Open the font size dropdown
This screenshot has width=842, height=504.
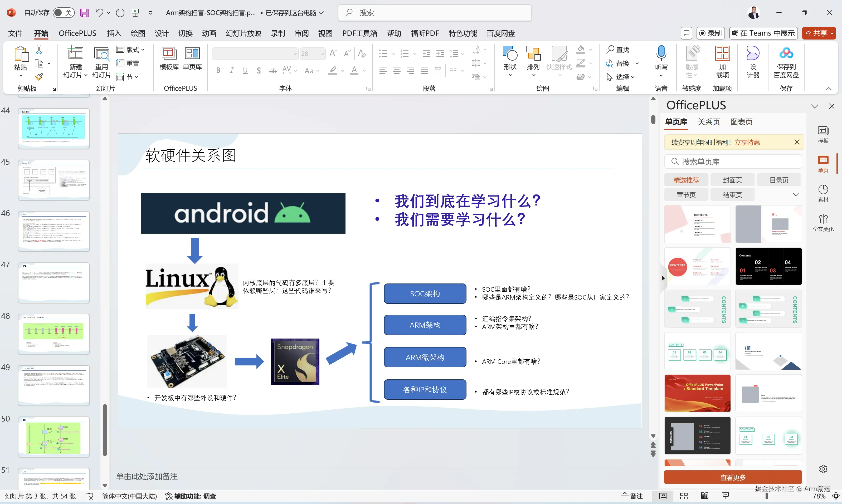(x=322, y=54)
